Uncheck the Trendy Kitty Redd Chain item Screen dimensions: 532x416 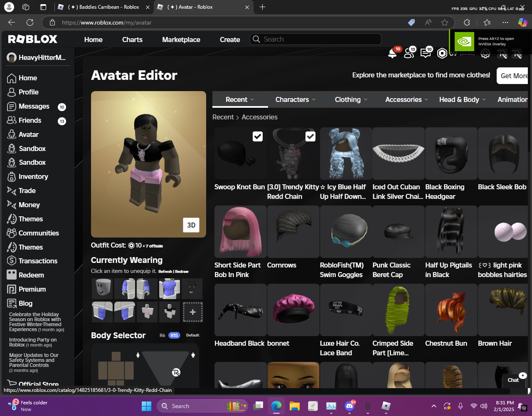pos(310,136)
